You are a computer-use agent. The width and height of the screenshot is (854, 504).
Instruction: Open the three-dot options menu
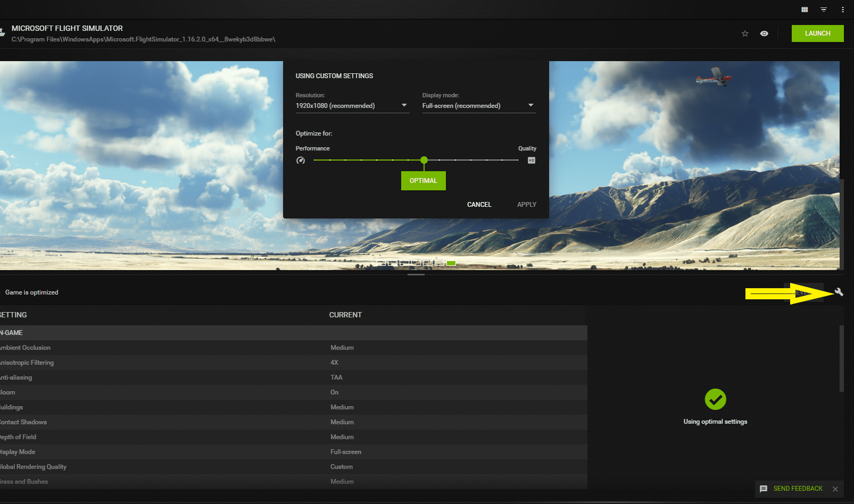pos(843,9)
